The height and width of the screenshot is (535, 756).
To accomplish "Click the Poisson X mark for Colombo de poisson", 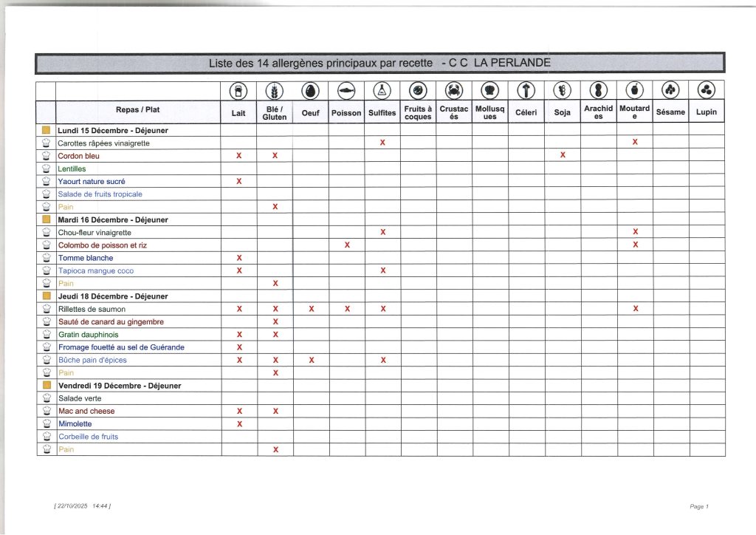I will (x=347, y=245).
